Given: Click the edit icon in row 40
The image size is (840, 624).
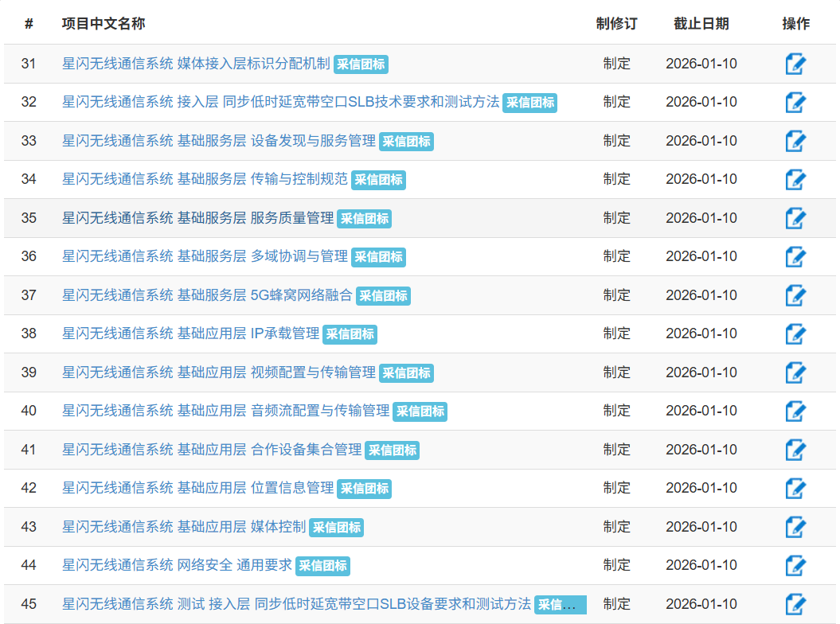Looking at the screenshot, I should point(795,411).
